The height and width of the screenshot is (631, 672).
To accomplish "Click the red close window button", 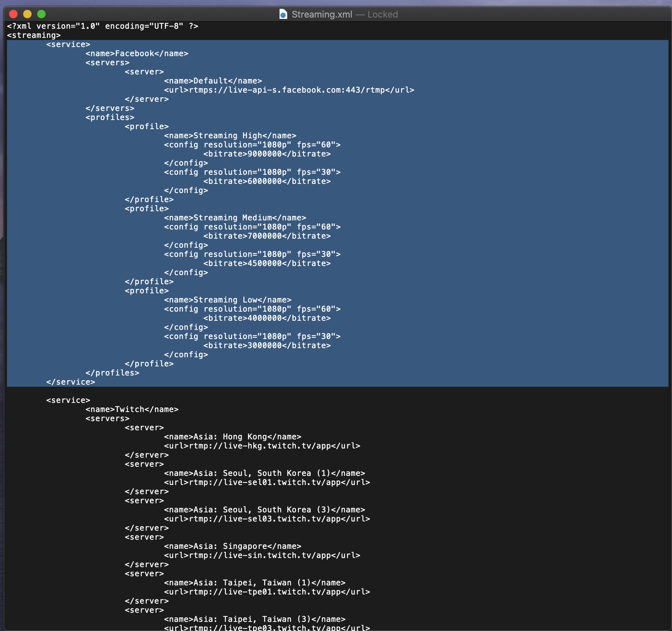I will click(x=13, y=14).
